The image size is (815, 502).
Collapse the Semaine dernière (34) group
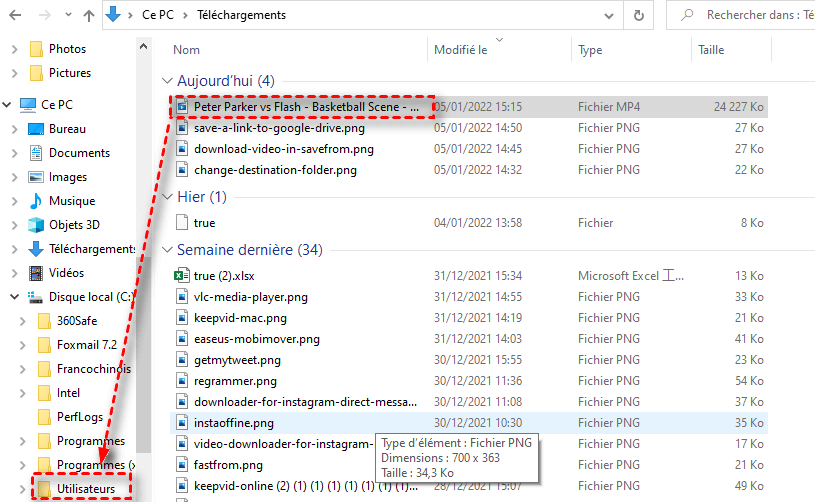167,250
